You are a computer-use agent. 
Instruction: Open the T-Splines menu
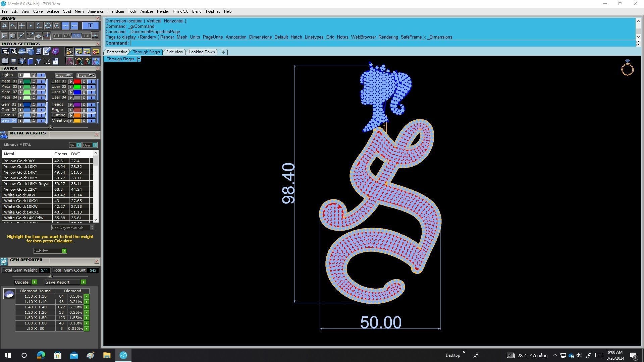pos(212,11)
